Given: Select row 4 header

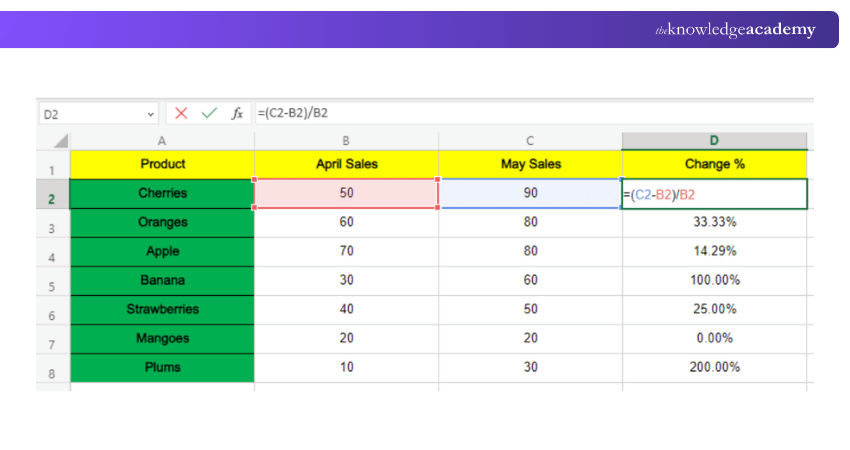Looking at the screenshot, I should [x=52, y=252].
